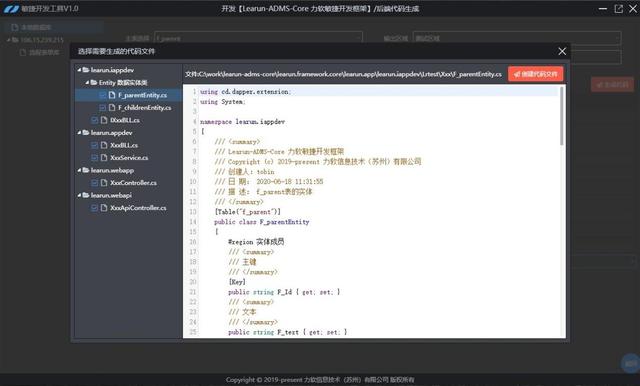Screen dimensions: 640x386
Task: Select IXxxBLL.cs in the file tree
Action: pyautogui.click(x=124, y=120)
